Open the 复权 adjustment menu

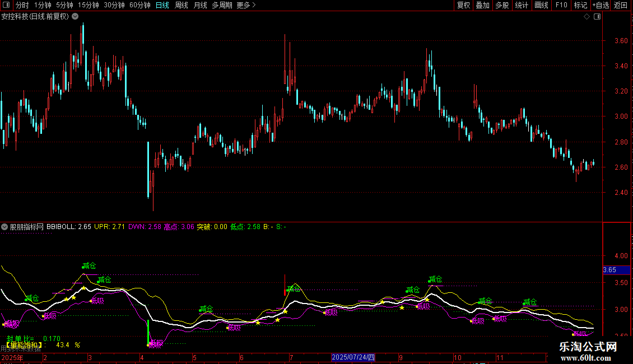pos(463,5)
